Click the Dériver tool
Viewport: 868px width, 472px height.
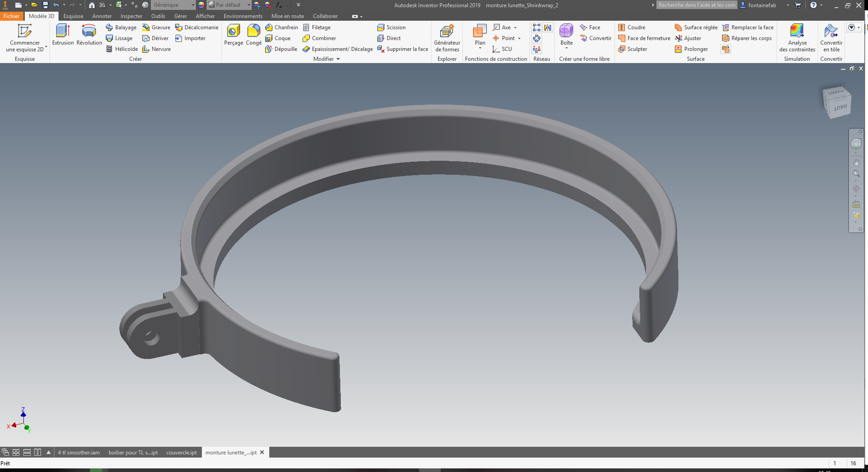pos(155,38)
